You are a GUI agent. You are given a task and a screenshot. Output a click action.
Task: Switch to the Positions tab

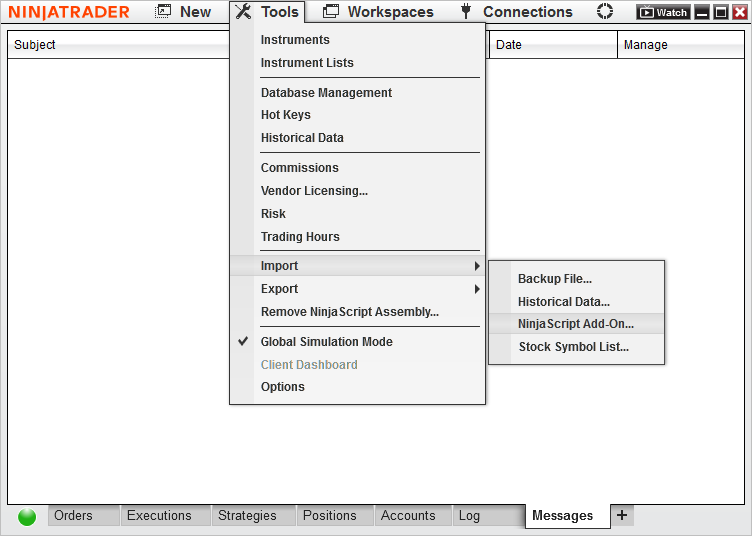point(335,515)
